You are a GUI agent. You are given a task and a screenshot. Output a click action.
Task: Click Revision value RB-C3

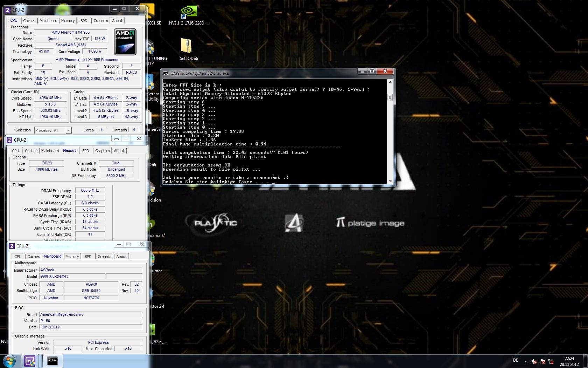(x=131, y=73)
